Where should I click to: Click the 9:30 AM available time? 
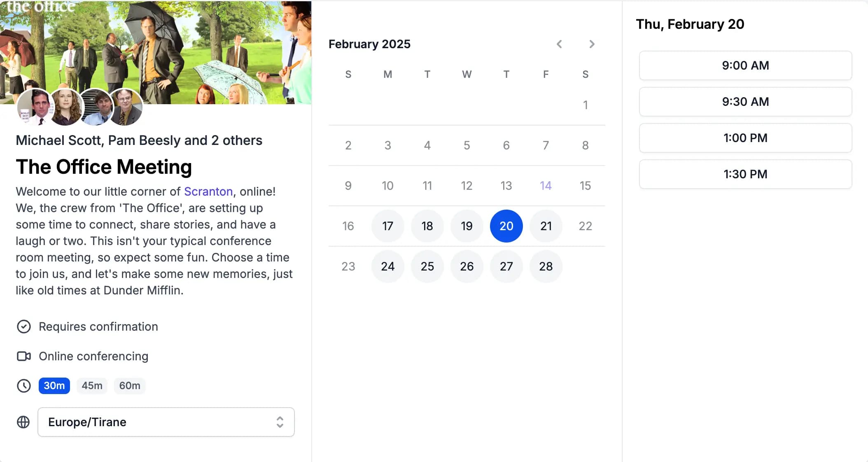coord(745,102)
